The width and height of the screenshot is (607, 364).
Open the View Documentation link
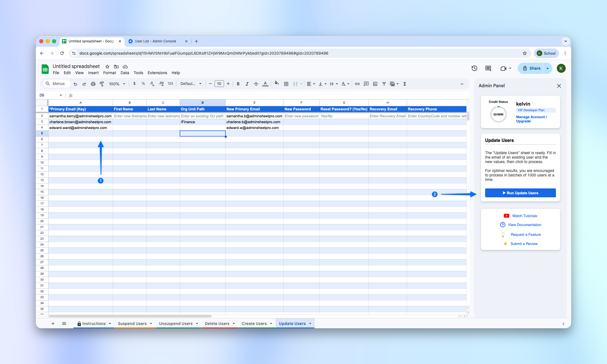524,225
